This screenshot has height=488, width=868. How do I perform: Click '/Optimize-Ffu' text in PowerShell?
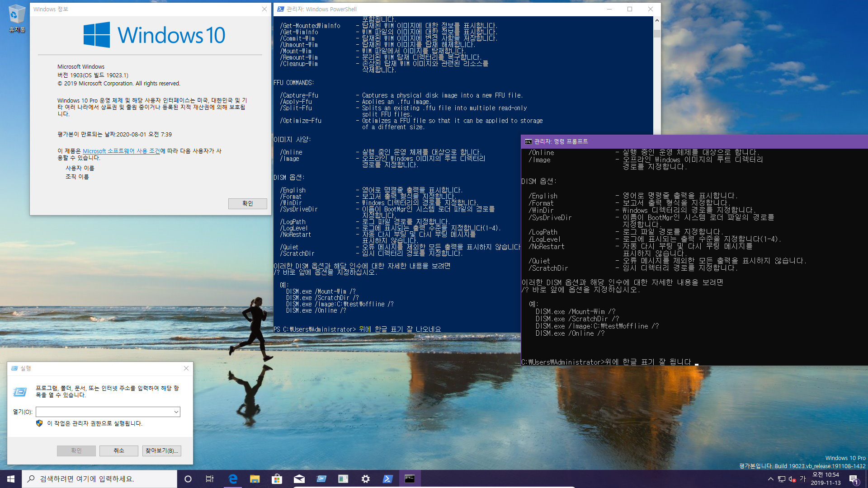pyautogui.click(x=301, y=121)
